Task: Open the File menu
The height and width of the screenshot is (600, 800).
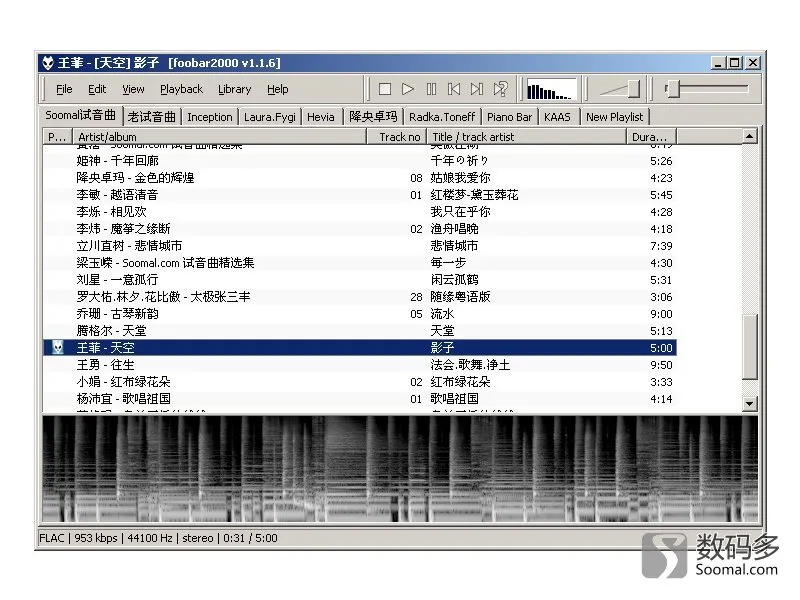Action: (x=64, y=89)
